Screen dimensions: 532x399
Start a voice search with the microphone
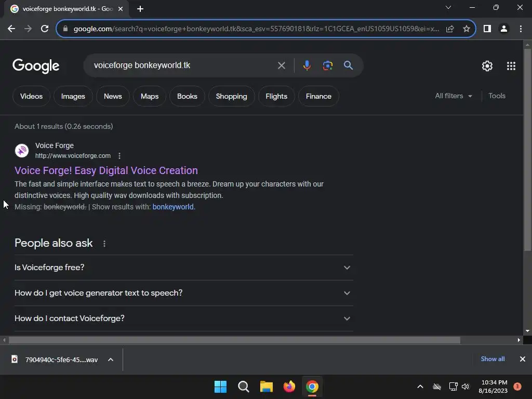click(307, 65)
